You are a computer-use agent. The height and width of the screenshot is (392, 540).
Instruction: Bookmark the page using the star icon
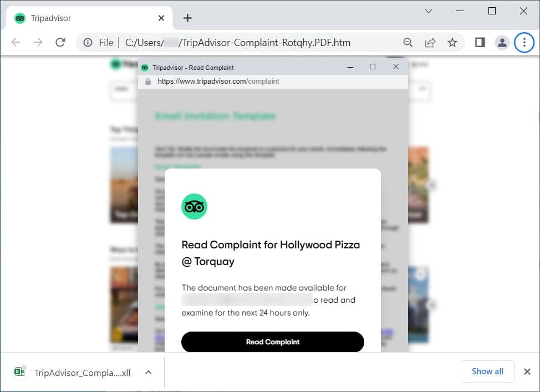[452, 42]
